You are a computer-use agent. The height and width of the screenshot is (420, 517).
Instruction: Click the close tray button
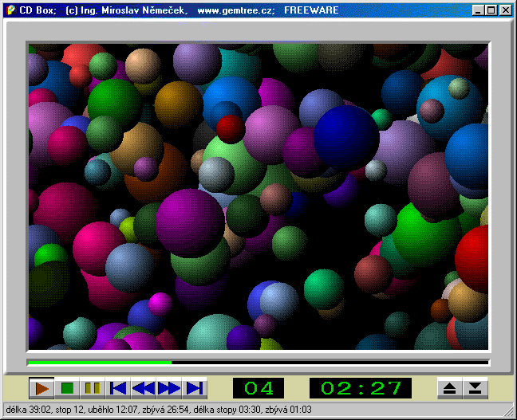click(x=475, y=388)
